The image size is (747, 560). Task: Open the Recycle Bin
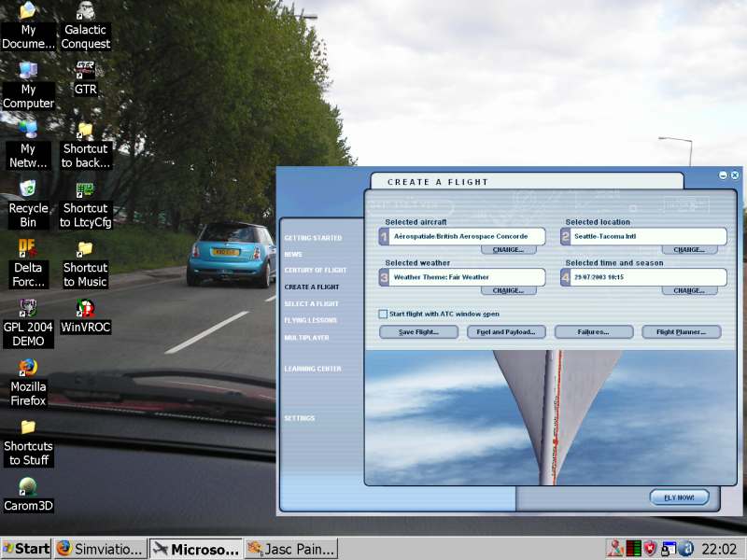point(28,204)
